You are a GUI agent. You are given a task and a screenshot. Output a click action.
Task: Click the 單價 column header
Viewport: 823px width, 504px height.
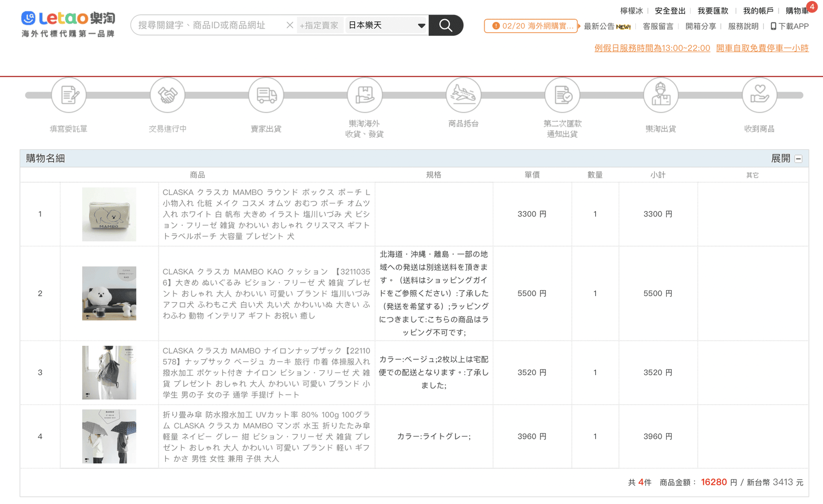532,175
